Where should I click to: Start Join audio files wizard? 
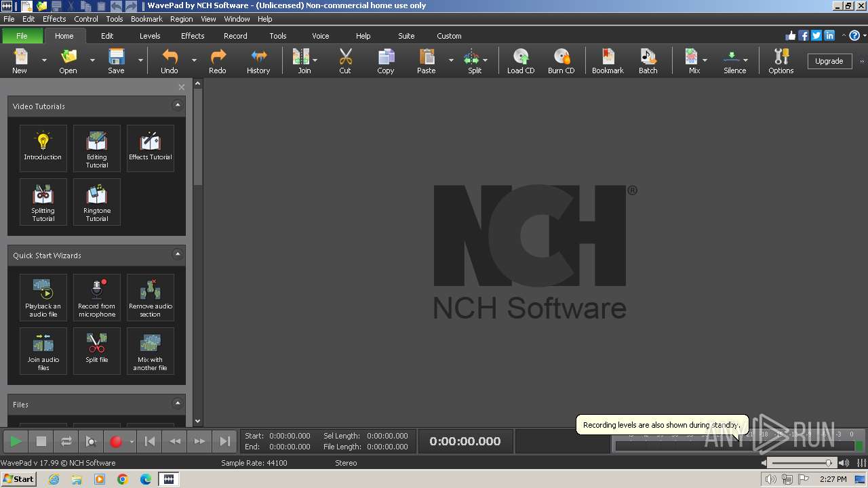pyautogui.click(x=43, y=351)
